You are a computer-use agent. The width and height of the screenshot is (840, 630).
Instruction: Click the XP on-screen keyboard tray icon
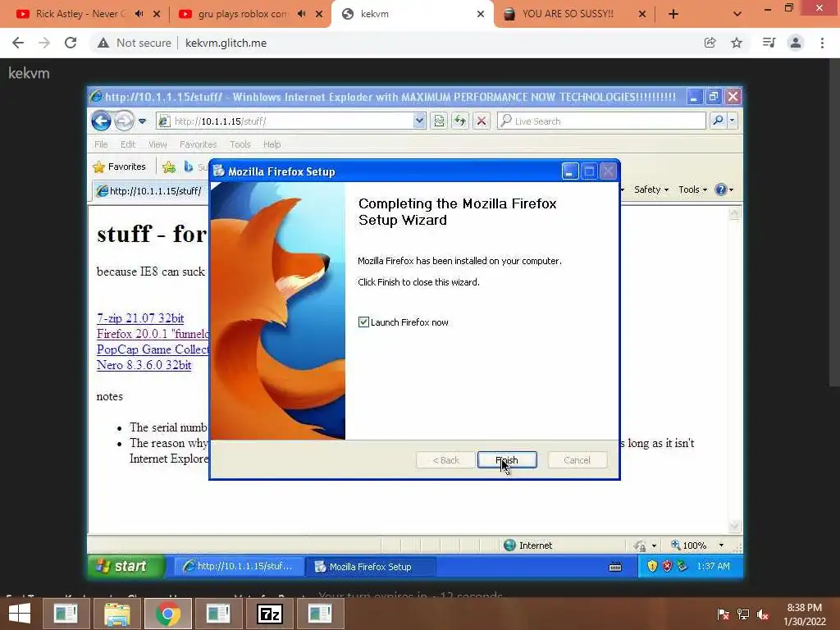(615, 567)
